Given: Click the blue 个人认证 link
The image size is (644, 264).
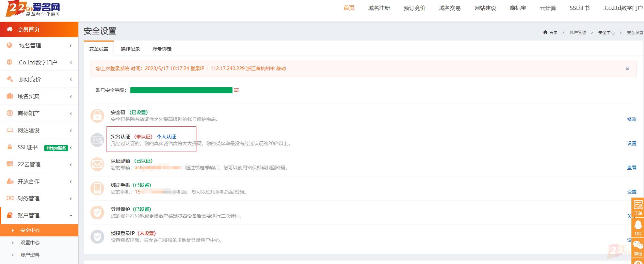Looking at the screenshot, I should [x=166, y=137].
